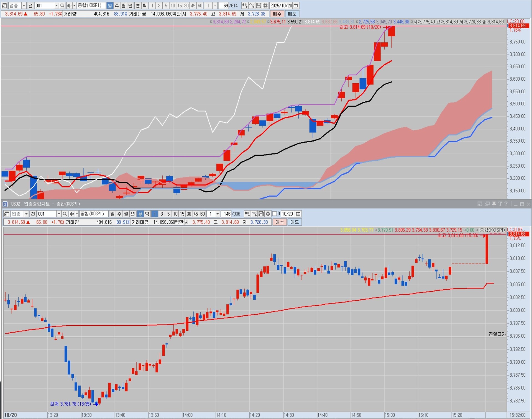This screenshot has height=419, width=532.
Task: Expand interval value dropdown in lower toolbar
Action: (218, 214)
